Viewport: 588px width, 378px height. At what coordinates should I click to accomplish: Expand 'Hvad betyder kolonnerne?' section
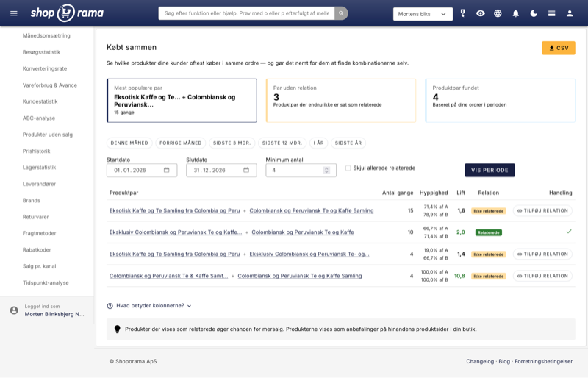coord(149,306)
